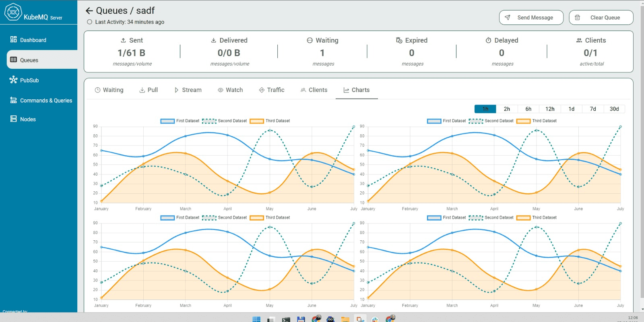Image resolution: width=644 pixels, height=322 pixels.
Task: Click the clock icon on Waiting tab
Action: (97, 90)
